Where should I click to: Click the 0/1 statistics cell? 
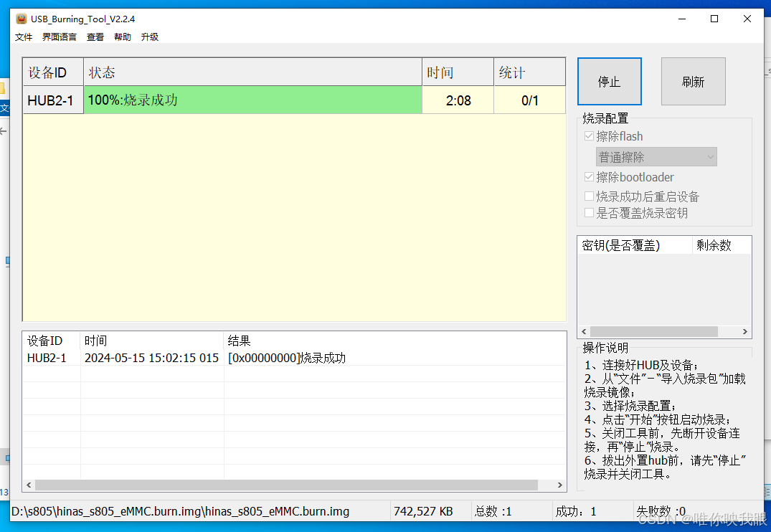(529, 100)
